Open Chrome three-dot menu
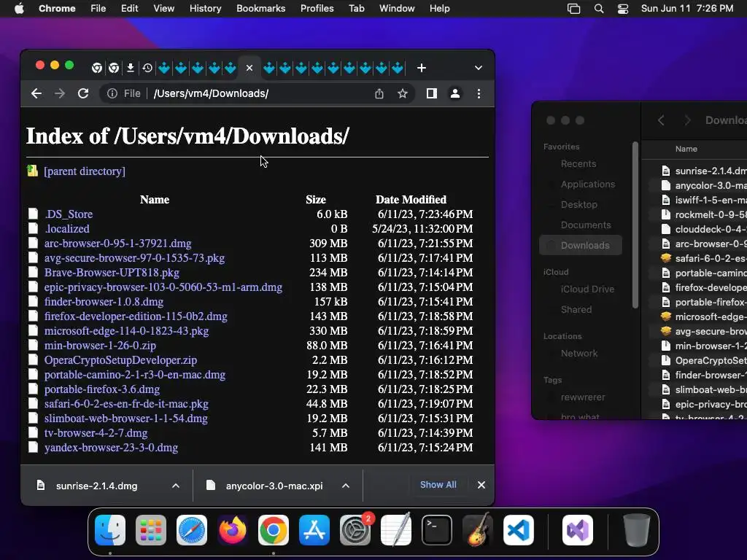This screenshot has width=747, height=560. click(479, 93)
